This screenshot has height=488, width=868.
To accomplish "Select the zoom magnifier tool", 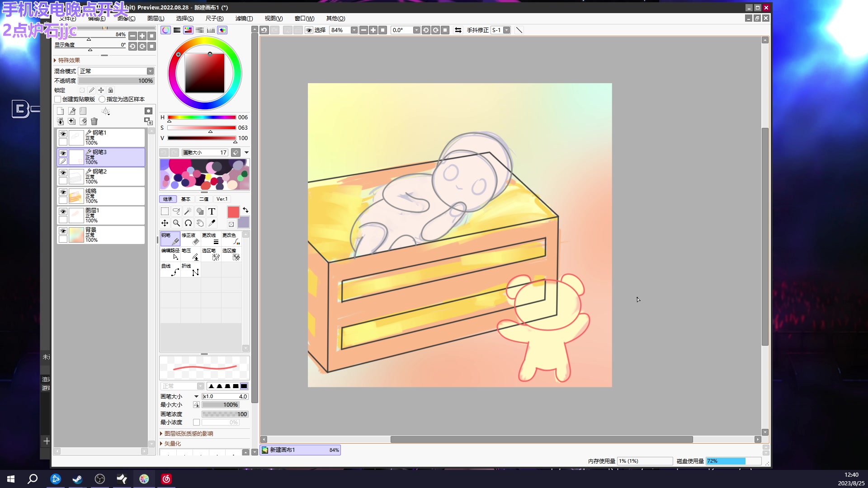I will pyautogui.click(x=176, y=223).
